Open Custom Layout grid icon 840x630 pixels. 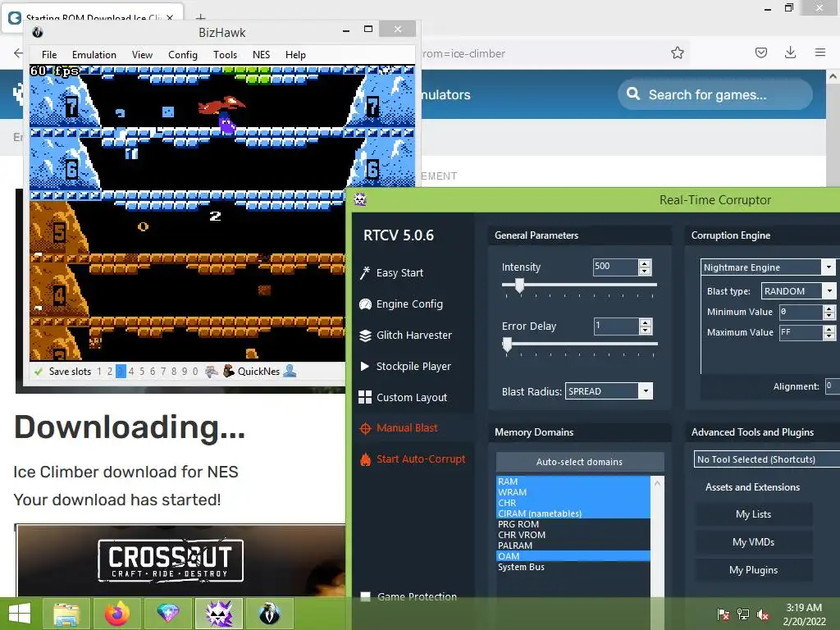click(x=365, y=397)
